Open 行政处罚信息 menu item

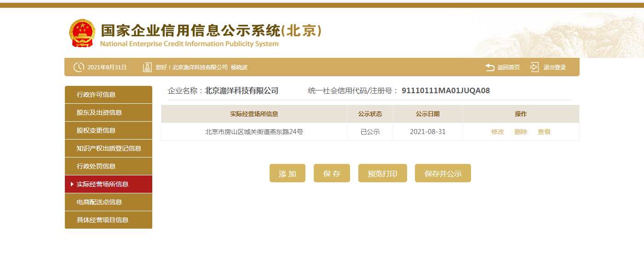click(x=109, y=166)
